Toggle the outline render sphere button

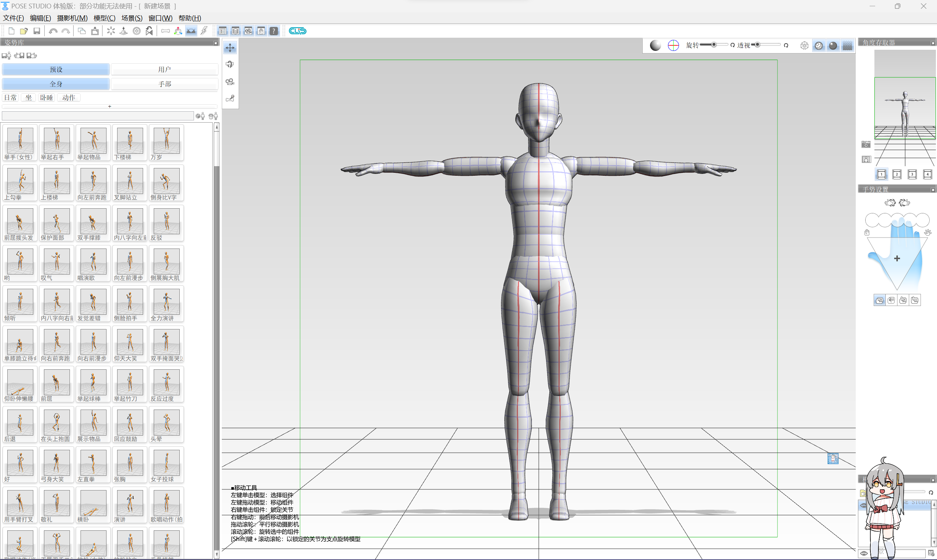coord(818,46)
